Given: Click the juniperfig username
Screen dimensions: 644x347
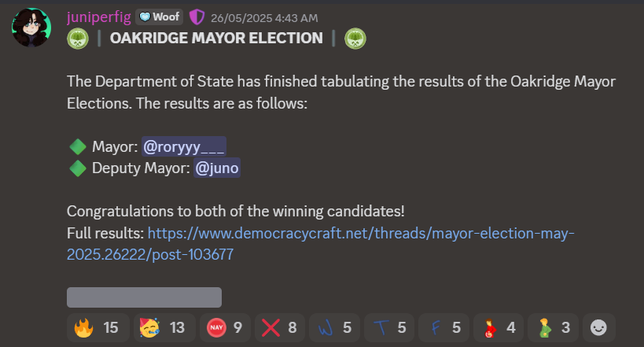Looking at the screenshot, I should point(98,17).
